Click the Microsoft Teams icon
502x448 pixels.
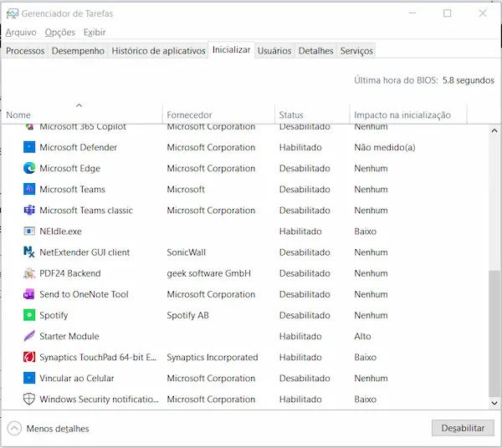tap(29, 189)
